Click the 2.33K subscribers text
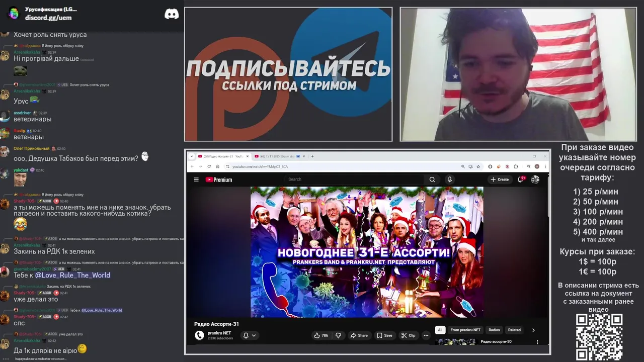Viewport: 644px width, 362px height. (x=220, y=338)
